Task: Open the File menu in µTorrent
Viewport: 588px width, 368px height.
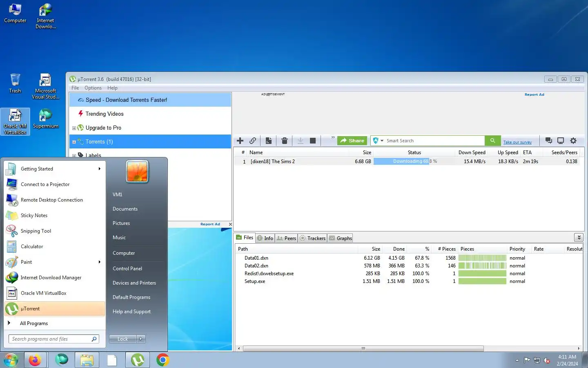Action: pyautogui.click(x=75, y=88)
